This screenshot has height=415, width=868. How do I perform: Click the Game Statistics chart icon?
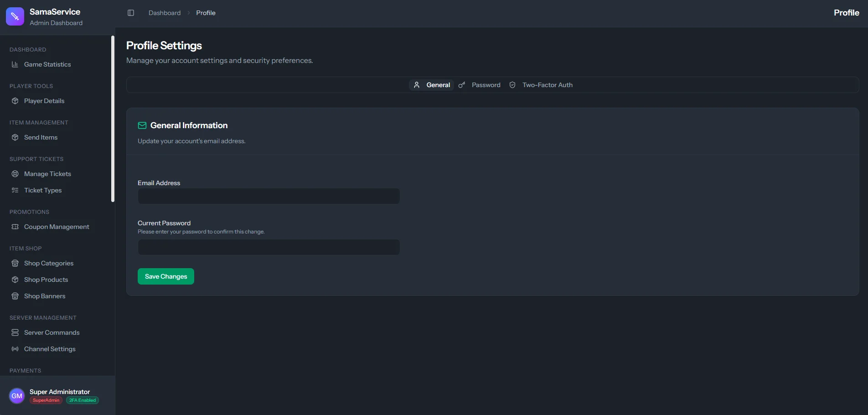[15, 64]
